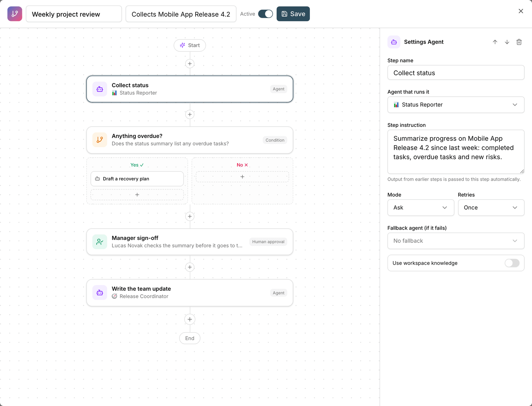Open Draft a recovery plan step

(137, 179)
